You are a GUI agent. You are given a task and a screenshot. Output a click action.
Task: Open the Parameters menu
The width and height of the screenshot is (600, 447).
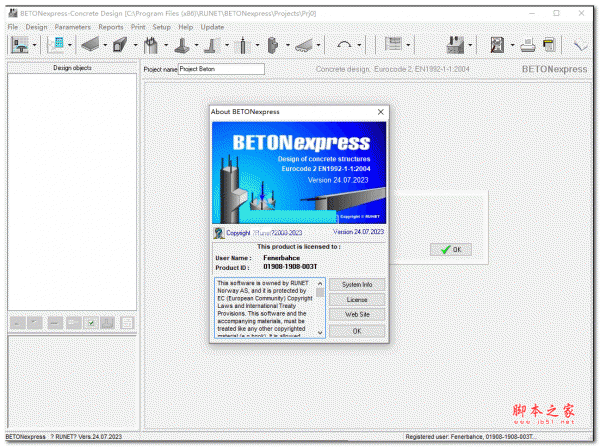pyautogui.click(x=72, y=26)
